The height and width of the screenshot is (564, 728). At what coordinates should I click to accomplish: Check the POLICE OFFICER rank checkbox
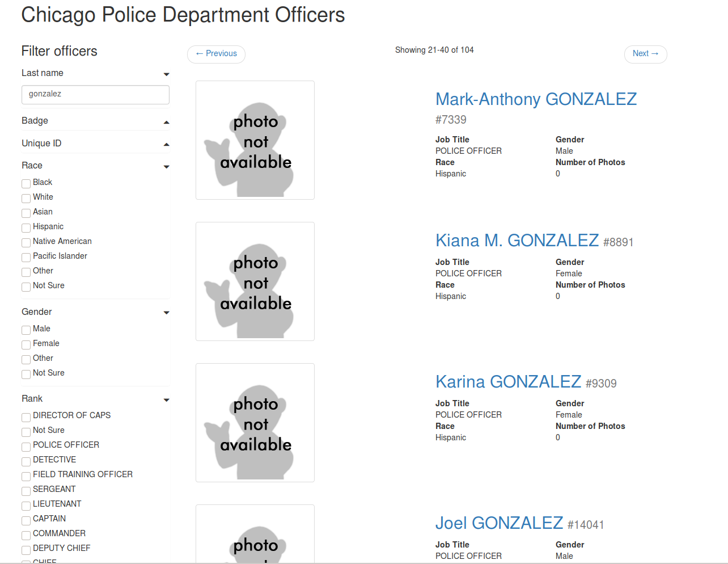tap(26, 447)
